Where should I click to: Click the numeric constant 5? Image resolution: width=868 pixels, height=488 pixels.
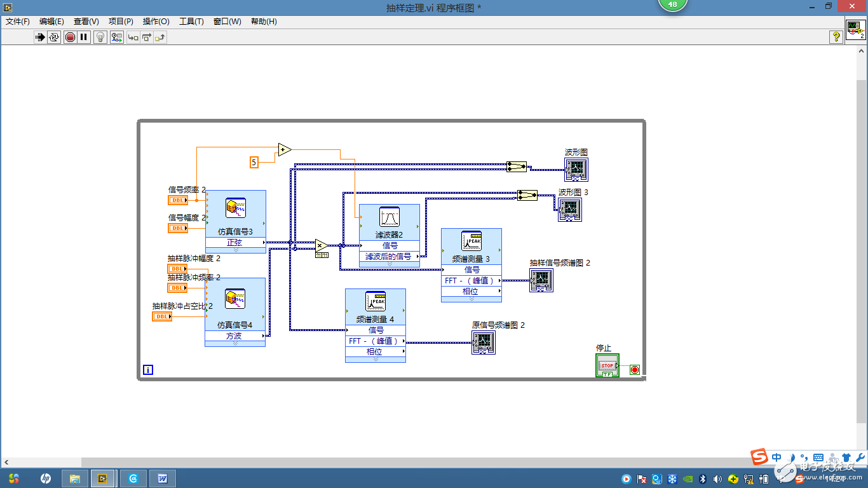tap(254, 163)
